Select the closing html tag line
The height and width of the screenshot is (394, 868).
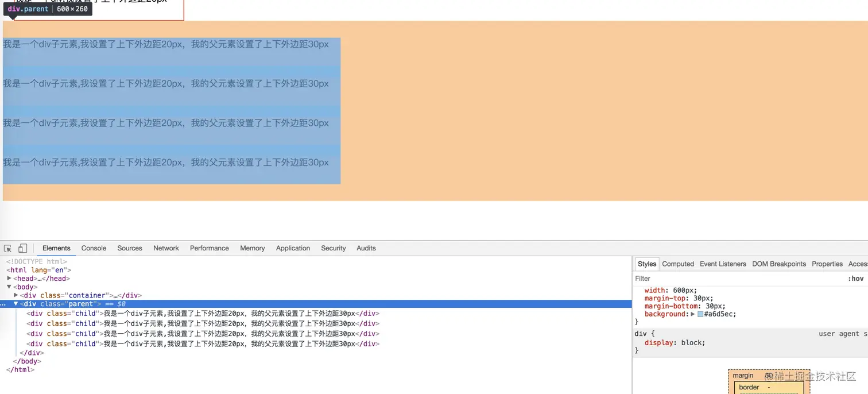click(21, 370)
